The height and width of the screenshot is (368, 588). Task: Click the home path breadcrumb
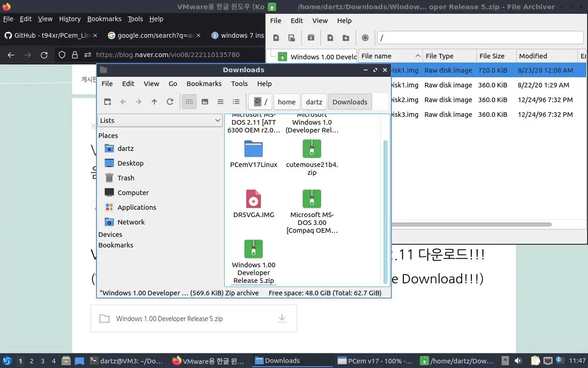287,102
